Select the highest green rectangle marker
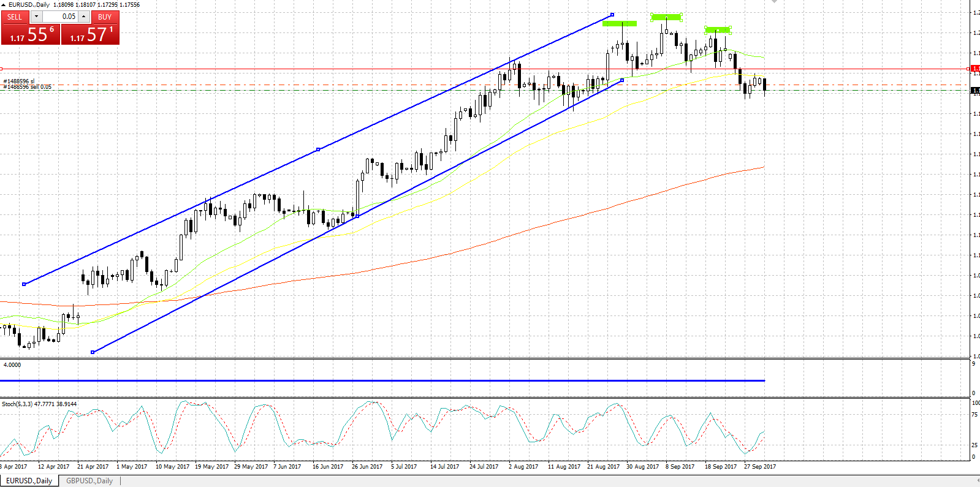The image size is (980, 487). tap(666, 17)
